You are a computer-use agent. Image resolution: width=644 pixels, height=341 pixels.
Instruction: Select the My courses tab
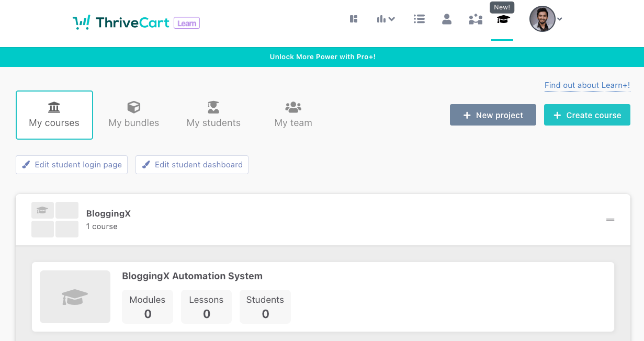coord(54,115)
